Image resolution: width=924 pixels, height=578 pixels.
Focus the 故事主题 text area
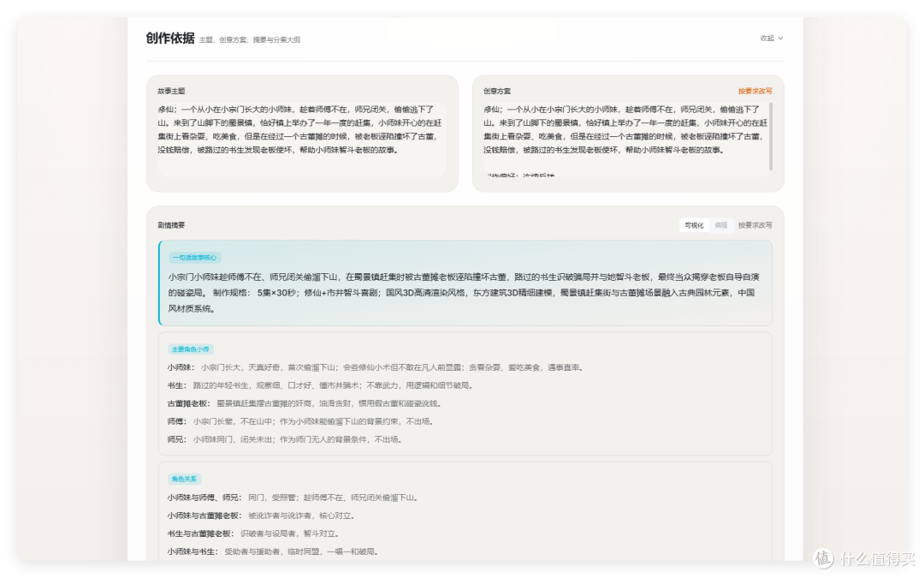(302, 140)
